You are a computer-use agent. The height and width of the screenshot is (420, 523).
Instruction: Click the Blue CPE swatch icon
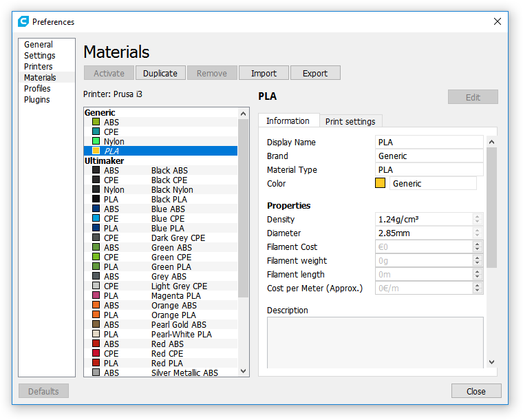[x=96, y=219]
